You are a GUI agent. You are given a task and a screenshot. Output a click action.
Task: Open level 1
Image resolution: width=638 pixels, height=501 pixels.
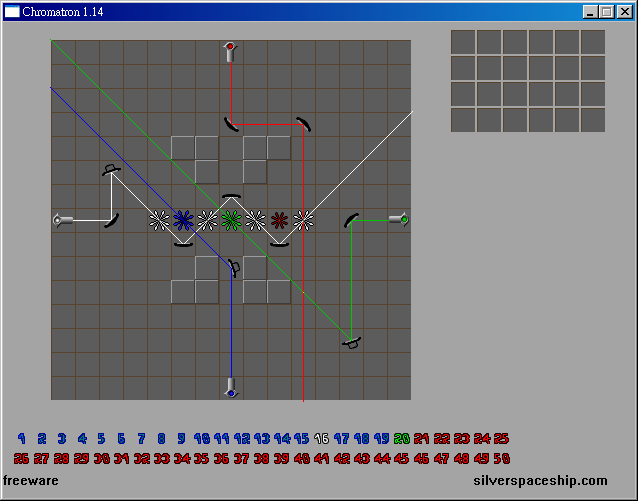pyautogui.click(x=22, y=438)
